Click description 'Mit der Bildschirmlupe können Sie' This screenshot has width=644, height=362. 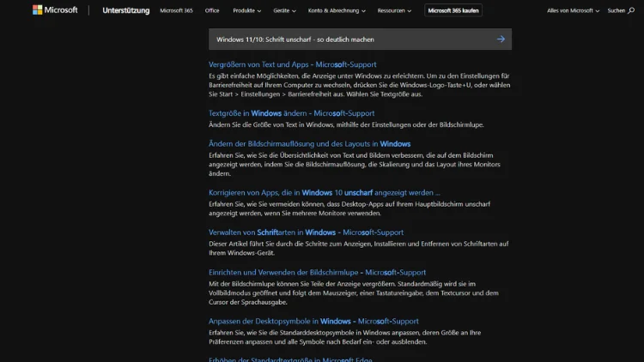354,293
